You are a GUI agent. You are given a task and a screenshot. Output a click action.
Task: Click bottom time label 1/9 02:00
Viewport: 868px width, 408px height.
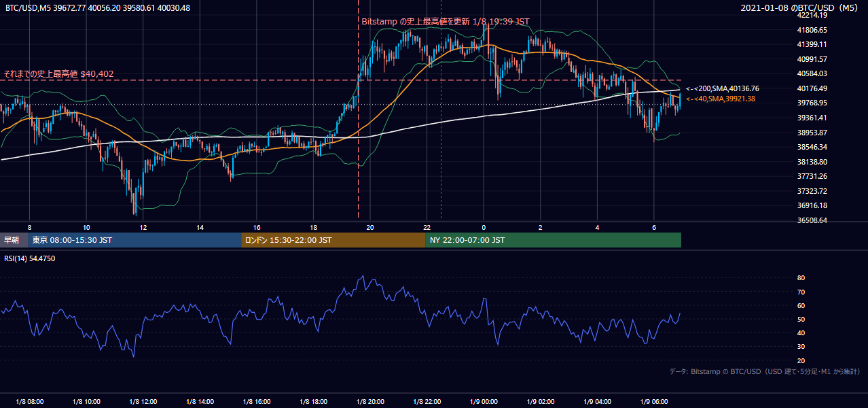541,401
